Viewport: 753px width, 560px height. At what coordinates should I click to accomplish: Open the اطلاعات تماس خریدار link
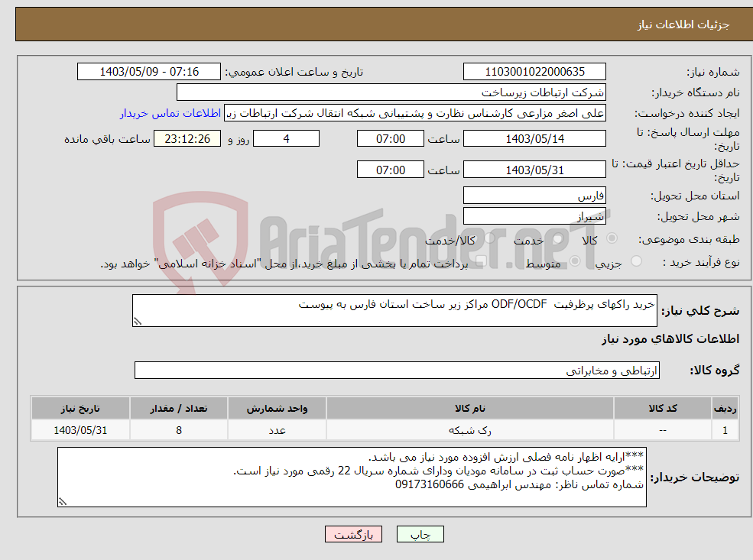[170, 113]
